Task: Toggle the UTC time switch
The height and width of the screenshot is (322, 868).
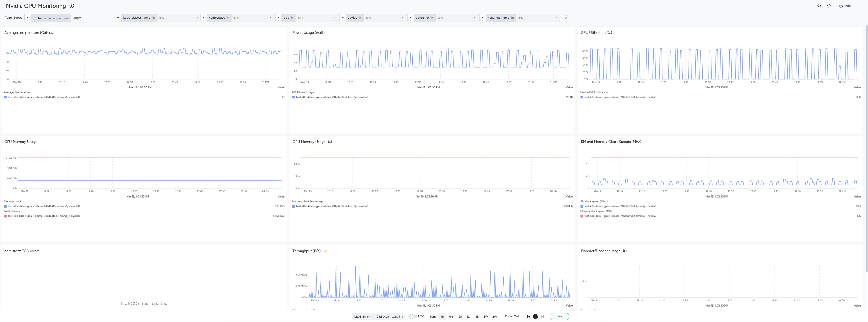Action: [x=412, y=316]
